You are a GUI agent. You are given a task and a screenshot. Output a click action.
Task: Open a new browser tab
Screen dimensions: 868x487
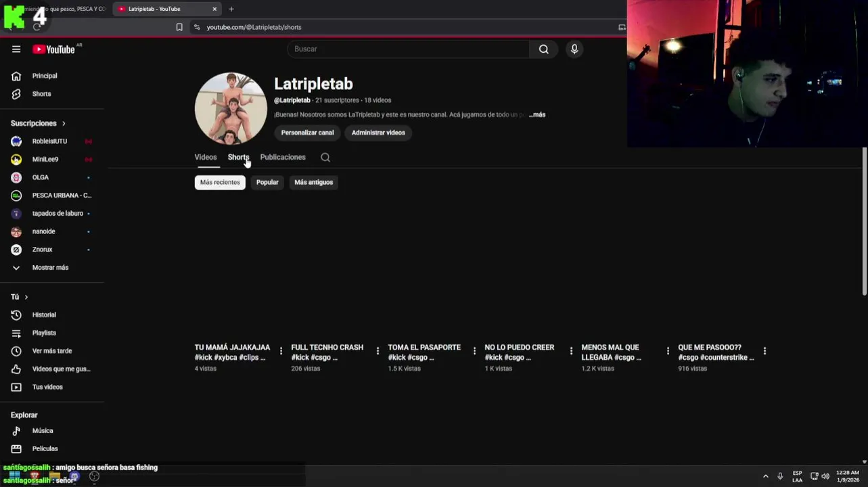[231, 9]
